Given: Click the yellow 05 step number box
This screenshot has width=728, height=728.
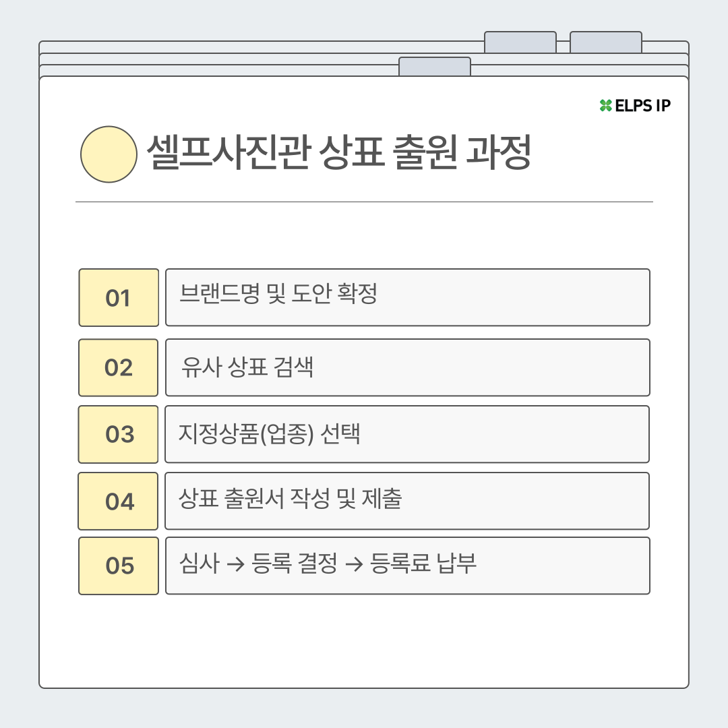Looking at the screenshot, I should [x=119, y=566].
